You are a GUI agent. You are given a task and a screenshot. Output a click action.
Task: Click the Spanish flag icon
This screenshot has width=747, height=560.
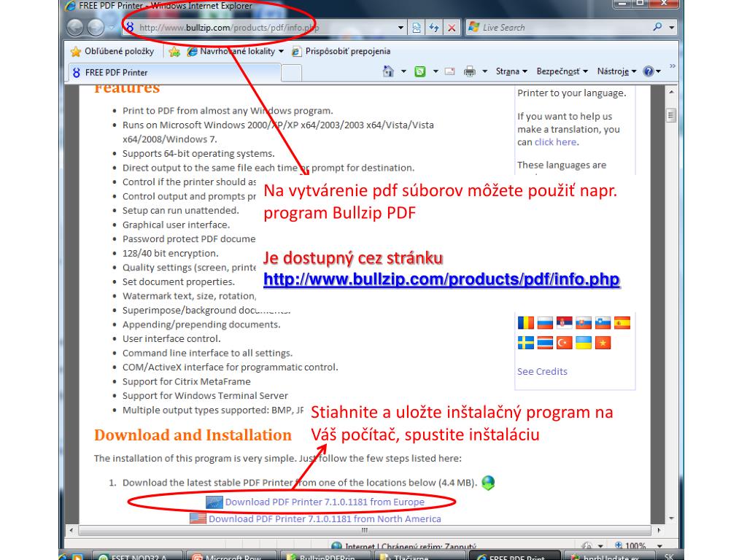622,323
